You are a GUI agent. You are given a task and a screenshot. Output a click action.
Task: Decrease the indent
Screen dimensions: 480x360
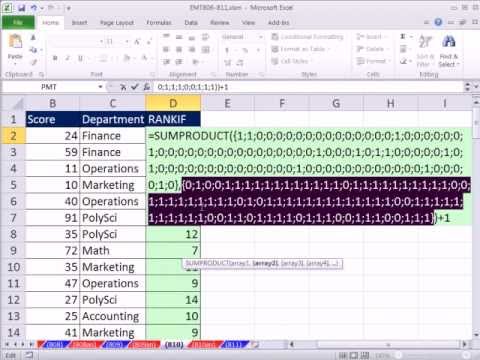tap(166, 62)
